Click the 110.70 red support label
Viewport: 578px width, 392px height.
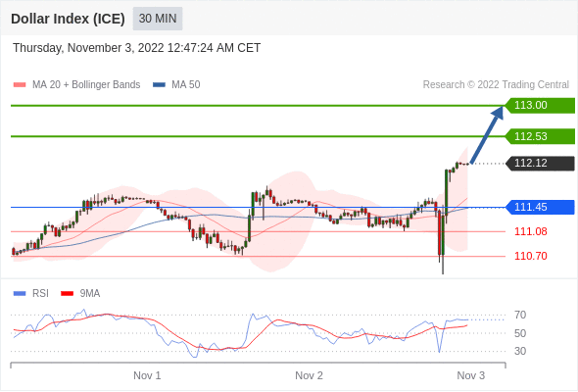[x=530, y=256]
